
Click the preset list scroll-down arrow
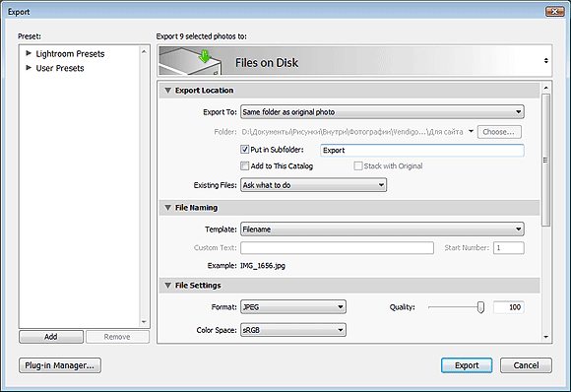pyautogui.click(x=144, y=322)
